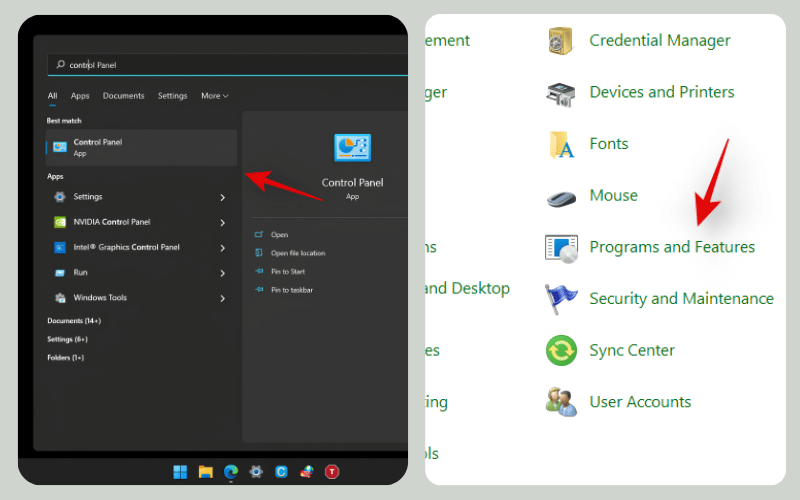Click the large Control Panel preview icon
800x500 pixels.
click(x=353, y=148)
